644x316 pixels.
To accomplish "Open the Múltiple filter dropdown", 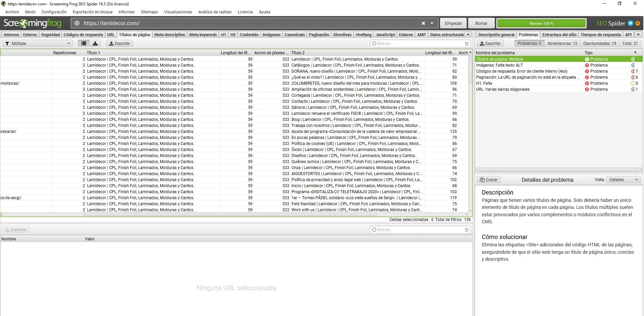I will pyautogui.click(x=38, y=44).
